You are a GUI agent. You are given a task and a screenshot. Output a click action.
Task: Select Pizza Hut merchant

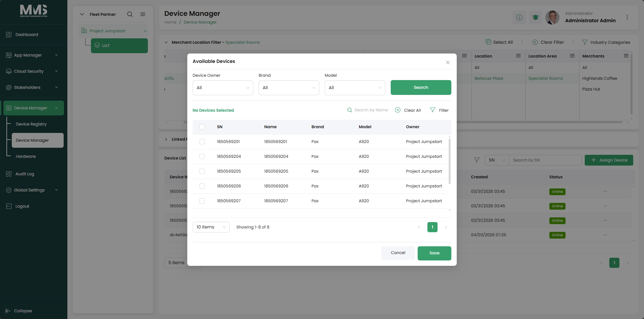coord(591,89)
